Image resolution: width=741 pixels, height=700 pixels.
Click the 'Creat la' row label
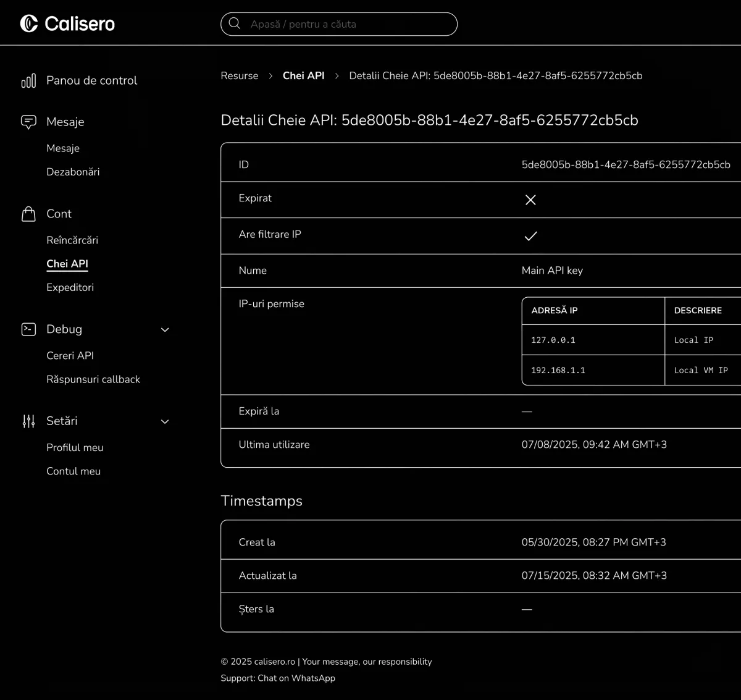(257, 542)
